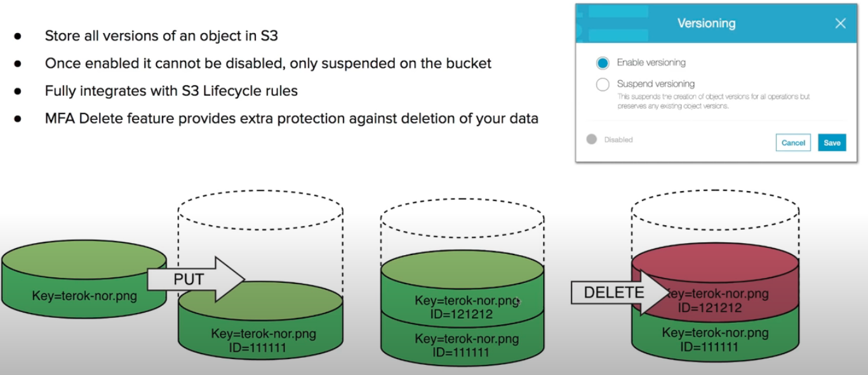Screen dimensions: 868x375
Task: Click the blue filled radio indicator next to Enable versioning
Action: [x=604, y=62]
